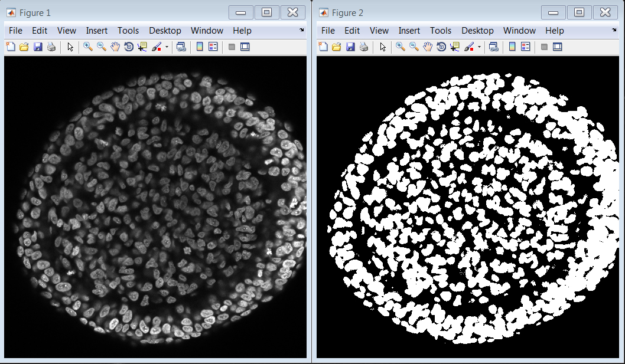
Task: Expand toolbar dock arrow in Figure 1 menubar
Action: 302,30
